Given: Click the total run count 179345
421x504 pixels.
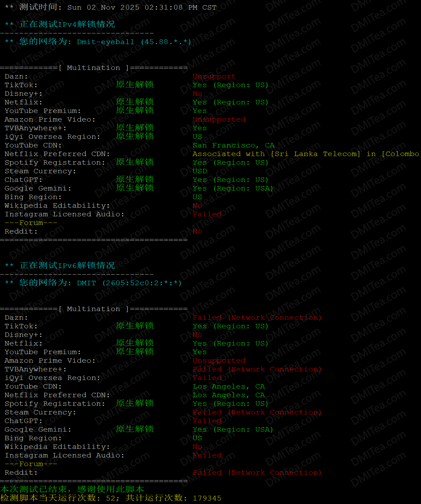Looking at the screenshot, I should tap(207, 498).
